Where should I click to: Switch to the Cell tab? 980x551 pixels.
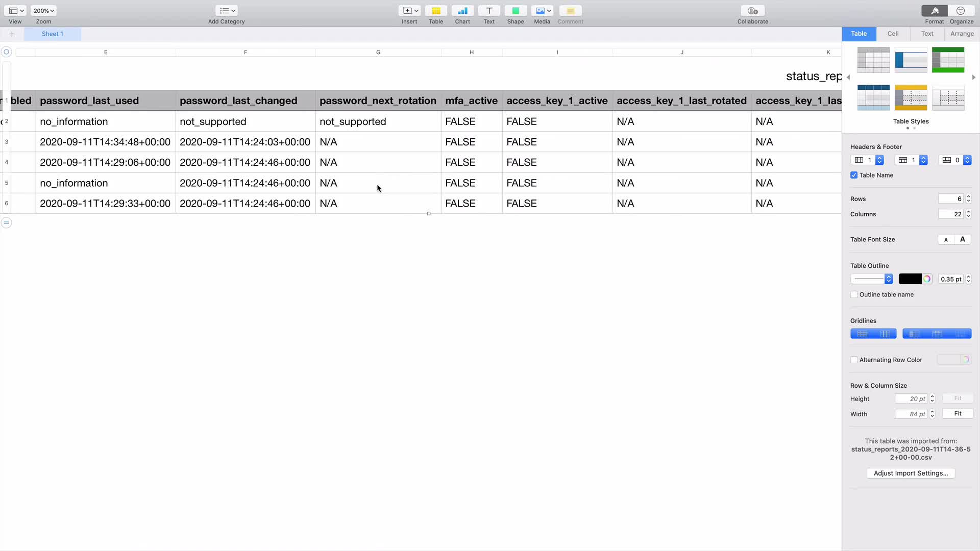pos(893,34)
